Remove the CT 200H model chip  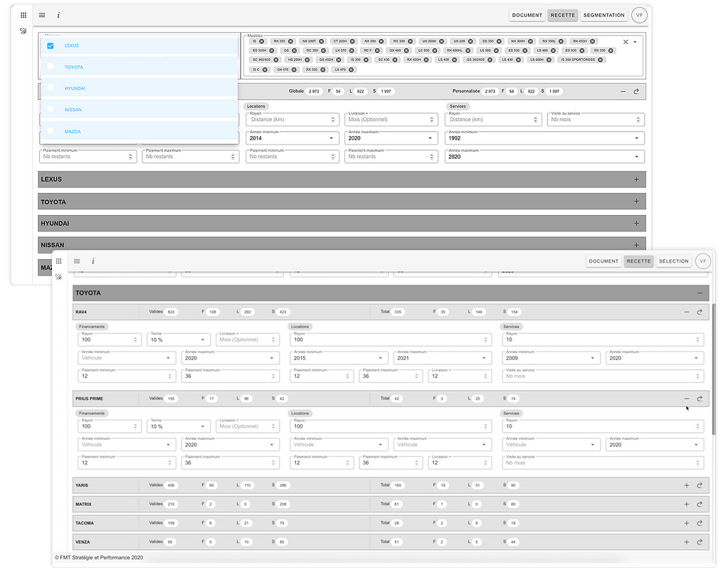point(352,41)
